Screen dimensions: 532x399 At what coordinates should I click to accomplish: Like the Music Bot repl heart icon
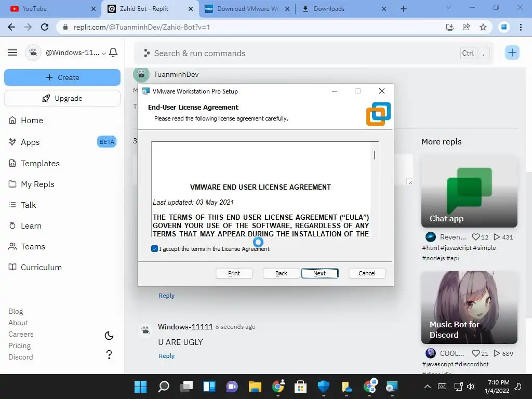[x=476, y=353]
